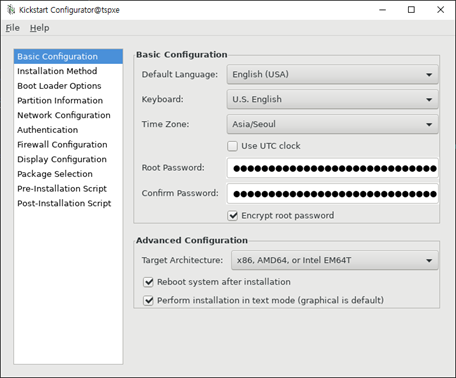Open the Target Architecture dropdown
456x378 pixels.
[x=335, y=260]
